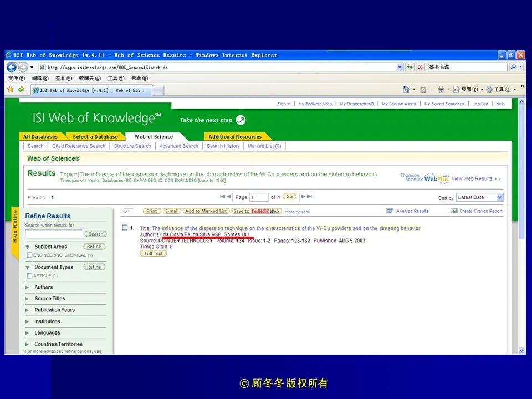Click the Add to Favorites icon
The width and height of the screenshot is (532, 399).
coord(22,89)
